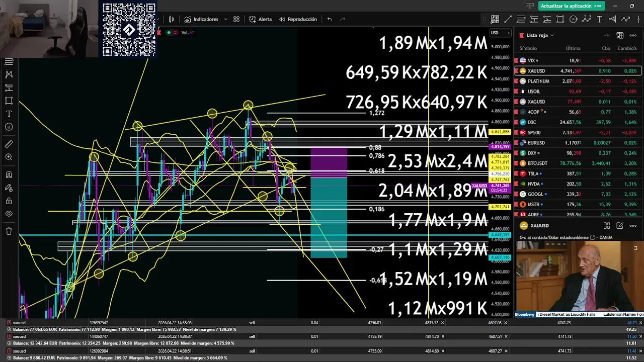Select XAGUSD in the watchlist
Image resolution: width=644 pixels, height=362 pixels.
coord(578,102)
